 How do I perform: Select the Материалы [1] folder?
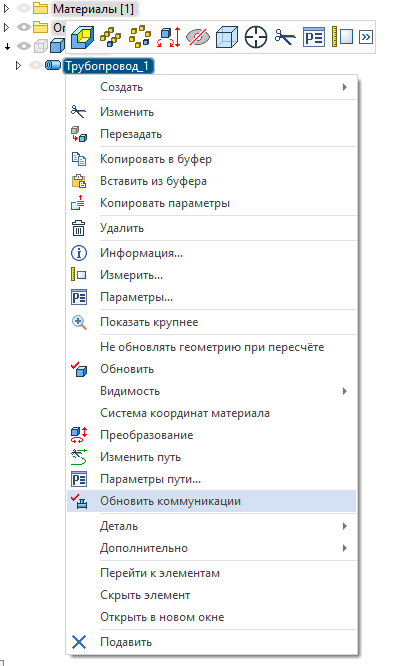click(93, 8)
